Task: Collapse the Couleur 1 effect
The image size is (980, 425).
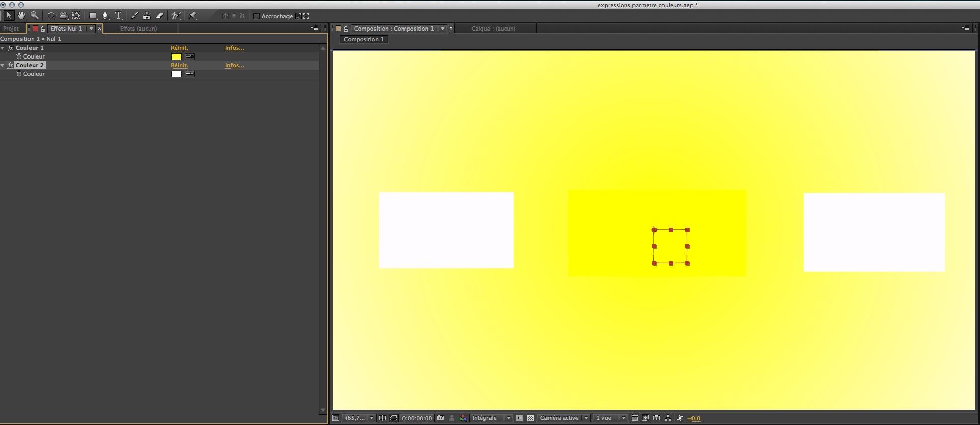Action: coord(3,48)
